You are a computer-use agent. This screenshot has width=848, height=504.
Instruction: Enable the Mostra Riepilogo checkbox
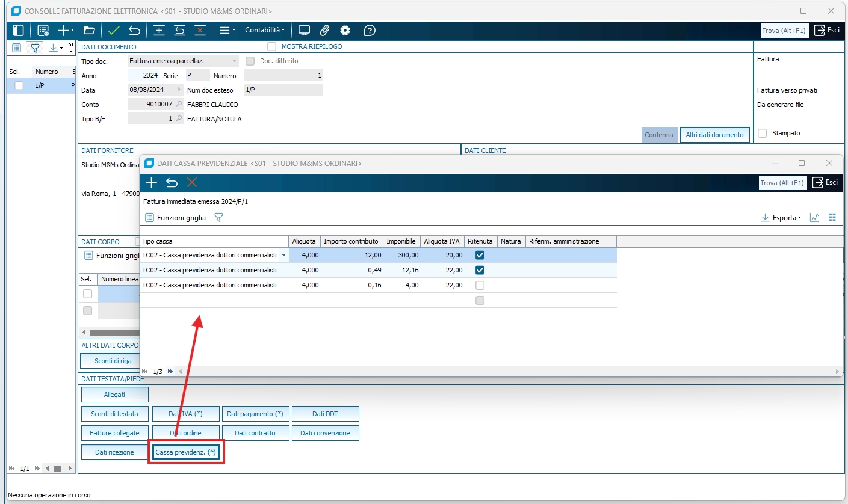272,46
